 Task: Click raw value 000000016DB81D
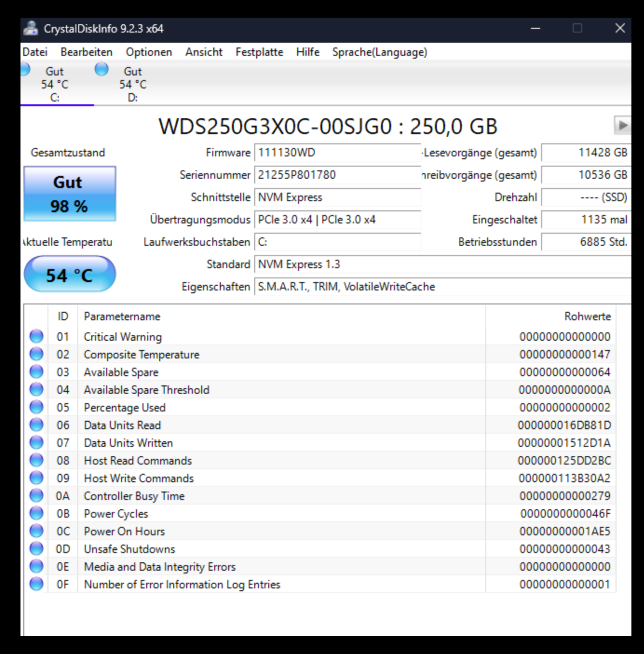(564, 425)
